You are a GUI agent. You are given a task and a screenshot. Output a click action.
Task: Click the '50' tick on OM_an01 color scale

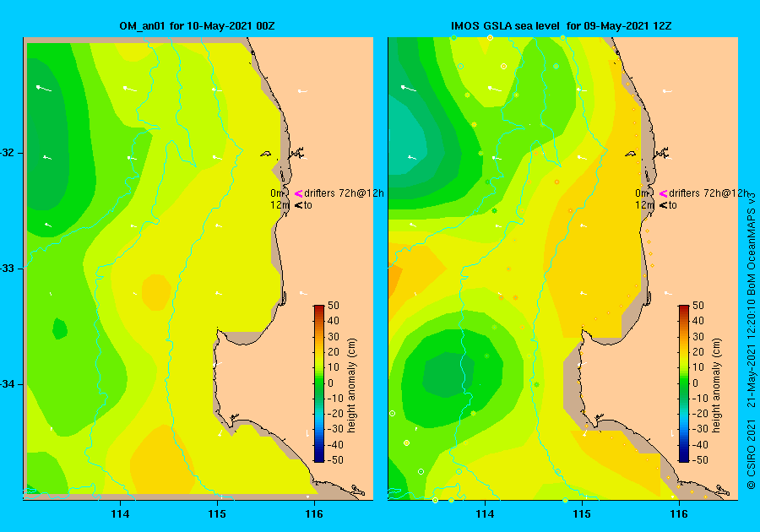pyautogui.click(x=334, y=306)
